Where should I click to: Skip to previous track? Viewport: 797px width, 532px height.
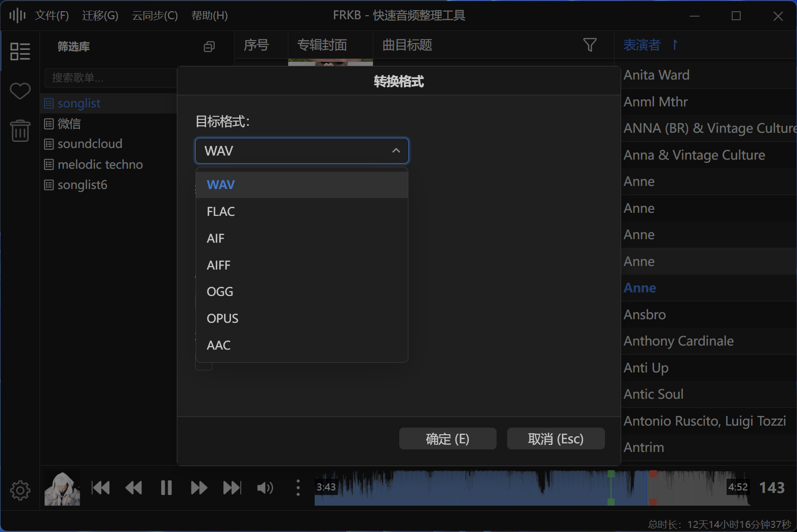click(100, 488)
